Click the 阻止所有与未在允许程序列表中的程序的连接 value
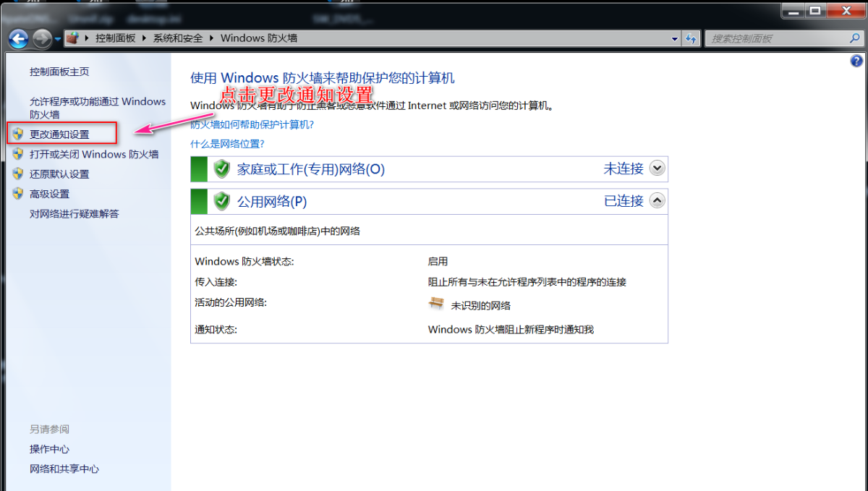Image resolution: width=868 pixels, height=491 pixels. [x=527, y=282]
